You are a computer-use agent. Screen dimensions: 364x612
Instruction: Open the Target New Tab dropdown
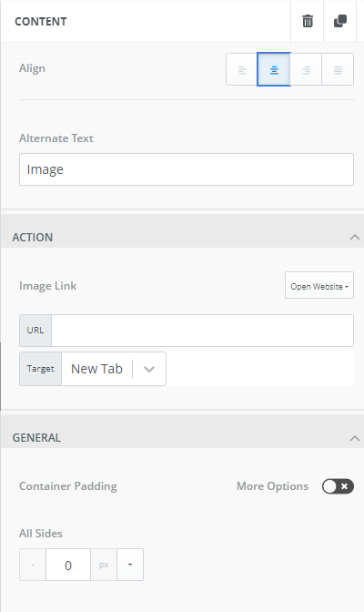(x=114, y=369)
